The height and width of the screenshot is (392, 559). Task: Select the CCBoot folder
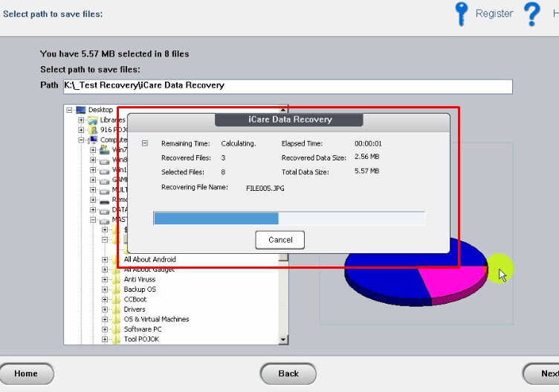(135, 299)
